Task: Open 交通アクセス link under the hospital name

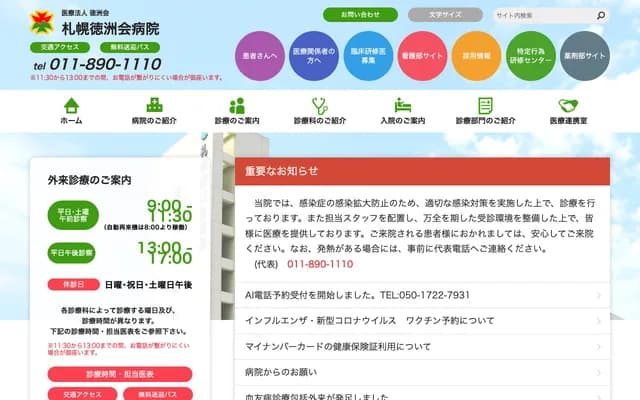Action: click(x=61, y=47)
